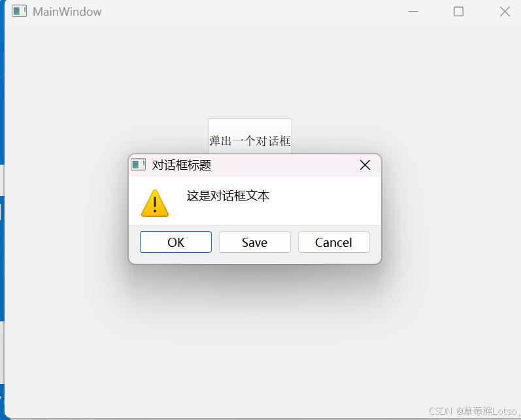Click the 对话框标题 title text
Viewport: 521px width, 420px height.
pos(182,165)
